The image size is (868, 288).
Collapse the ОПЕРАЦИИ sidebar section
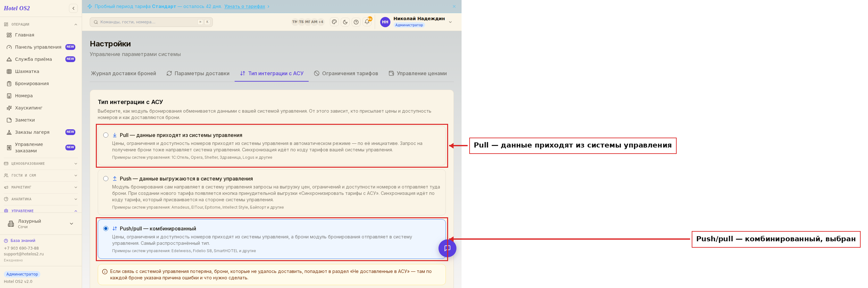[x=41, y=25]
